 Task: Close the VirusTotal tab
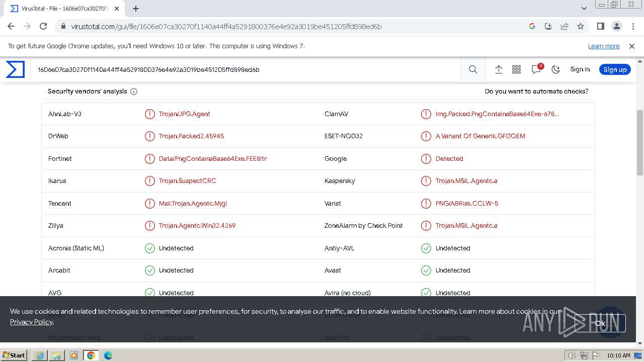coord(117,9)
